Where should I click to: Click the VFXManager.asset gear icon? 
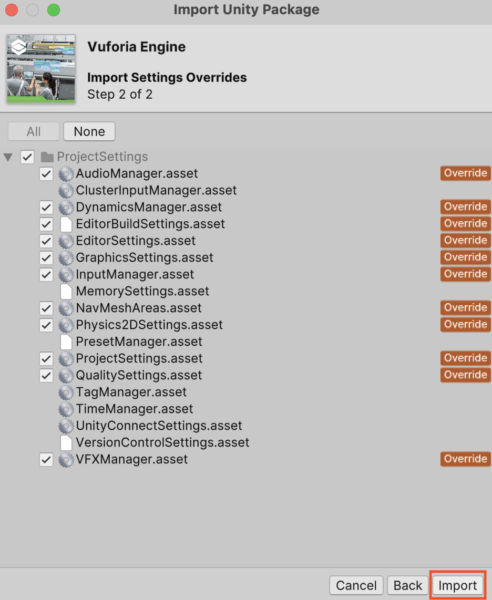point(66,460)
